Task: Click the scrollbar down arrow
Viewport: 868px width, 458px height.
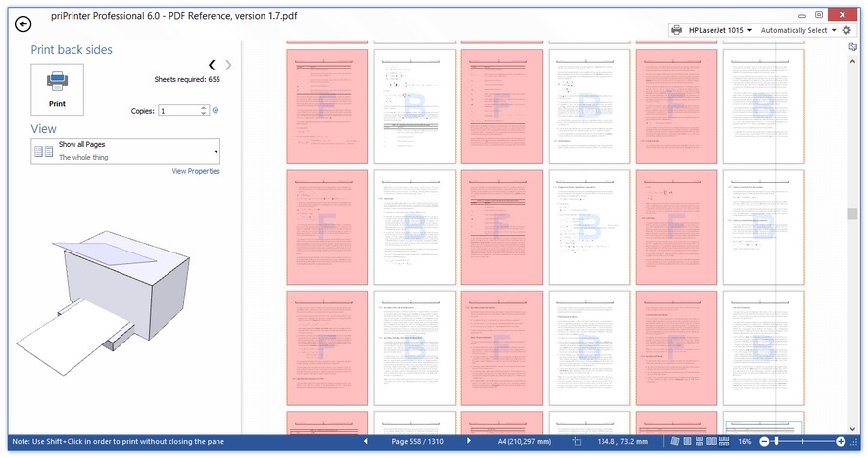Action: (852, 428)
